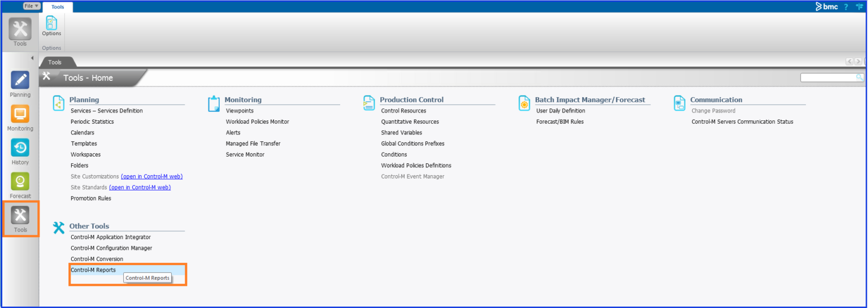Image resolution: width=868 pixels, height=308 pixels.
Task: Open Control-M Configuration Manager
Action: [111, 248]
